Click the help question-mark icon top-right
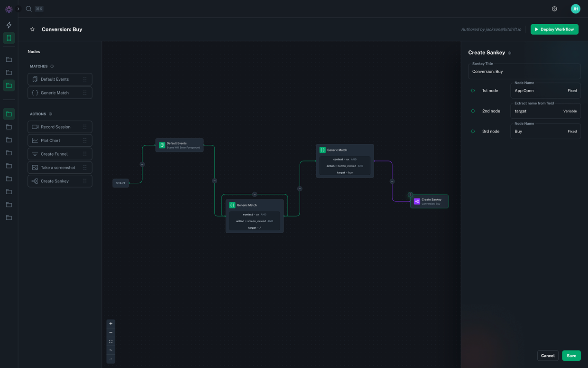Viewport: 588px width, 368px height. tap(554, 8)
